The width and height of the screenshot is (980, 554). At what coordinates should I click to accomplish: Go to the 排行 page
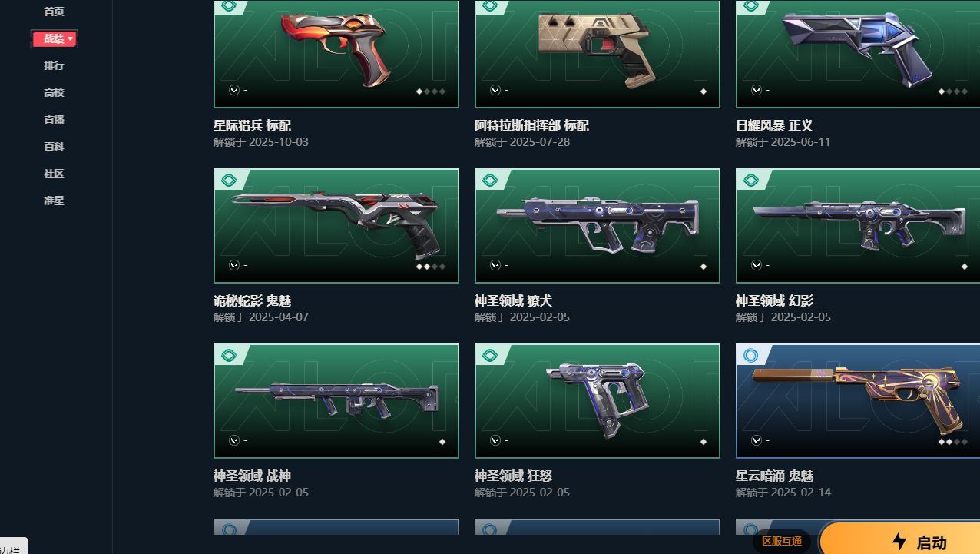[x=54, y=65]
